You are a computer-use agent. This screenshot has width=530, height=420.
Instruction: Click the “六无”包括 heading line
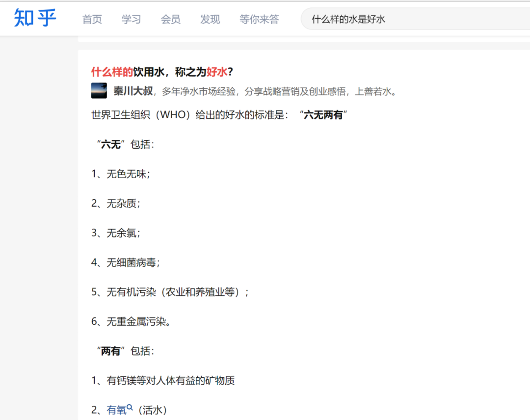pos(126,144)
